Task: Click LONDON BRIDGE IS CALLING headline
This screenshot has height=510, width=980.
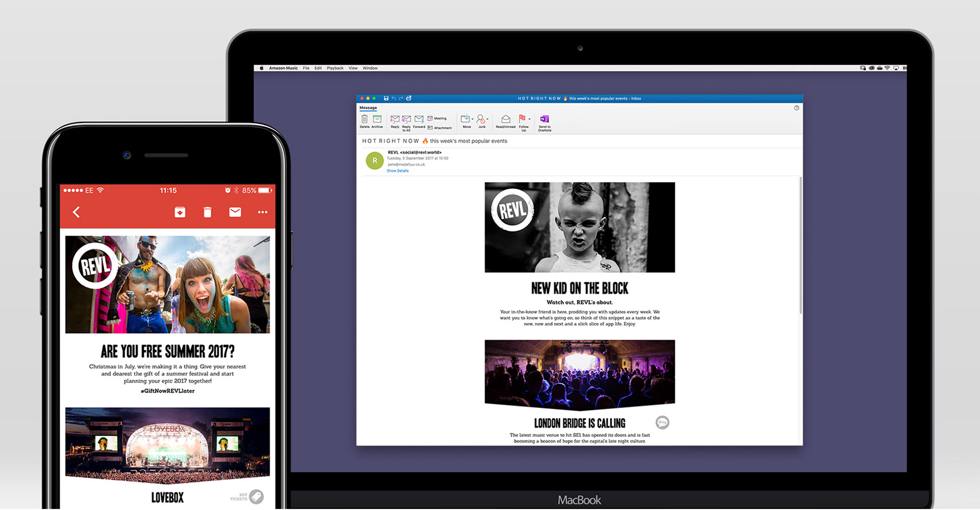Action: [x=580, y=423]
